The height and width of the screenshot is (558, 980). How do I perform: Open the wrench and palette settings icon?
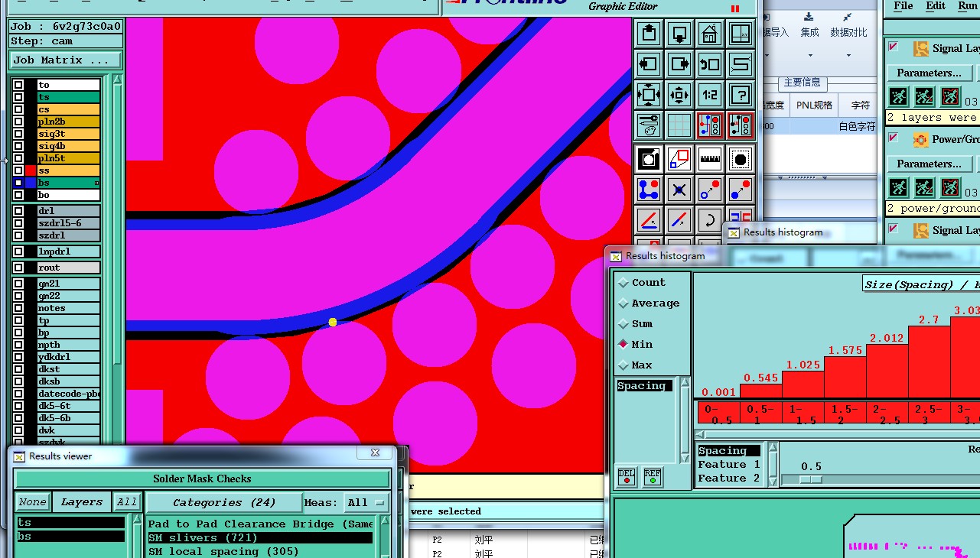649,125
